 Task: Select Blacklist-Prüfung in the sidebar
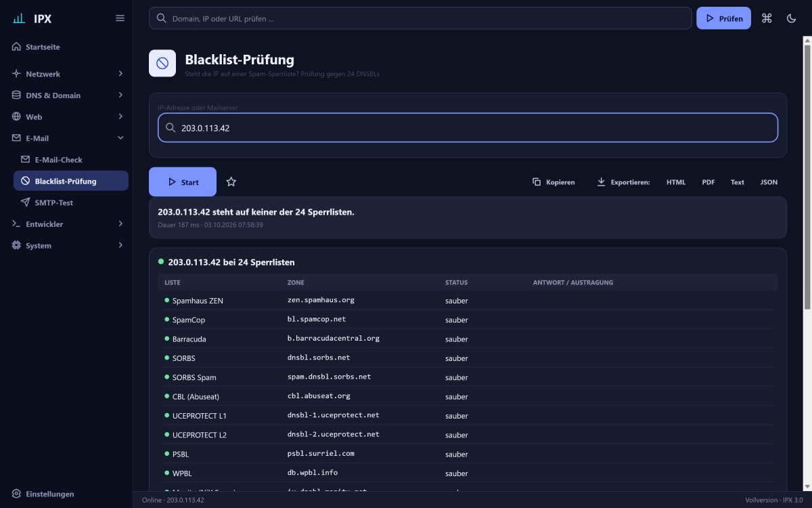71,181
